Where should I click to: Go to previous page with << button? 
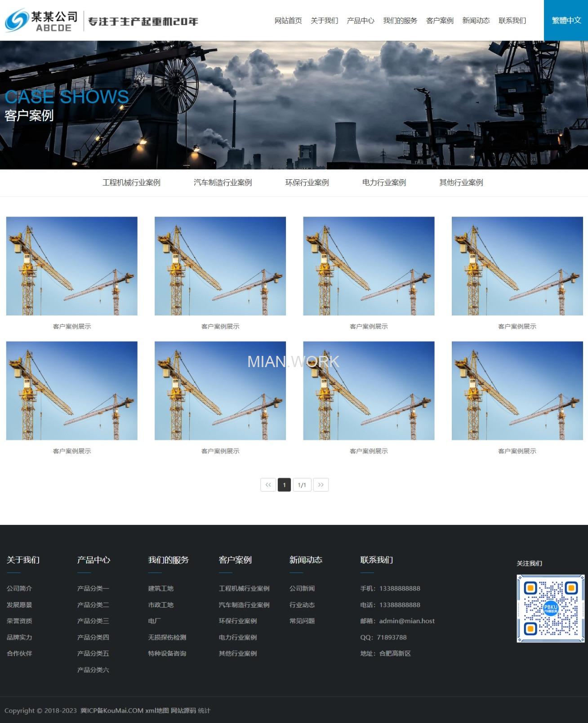(268, 485)
